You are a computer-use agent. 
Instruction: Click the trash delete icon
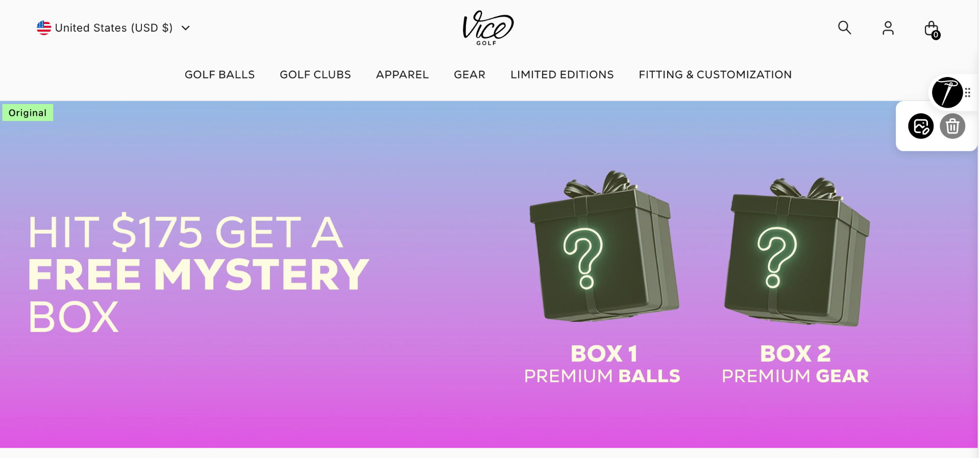click(x=952, y=126)
